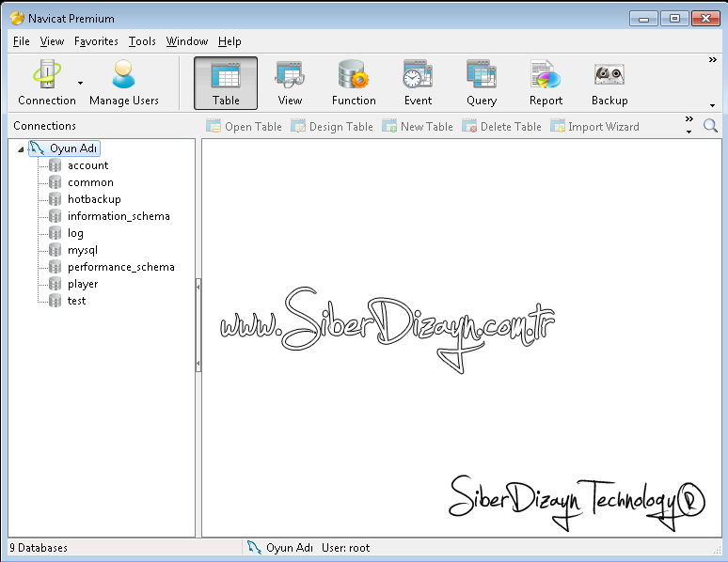Select the information_schema database
Screen dimensions: 728x562
[x=119, y=216]
